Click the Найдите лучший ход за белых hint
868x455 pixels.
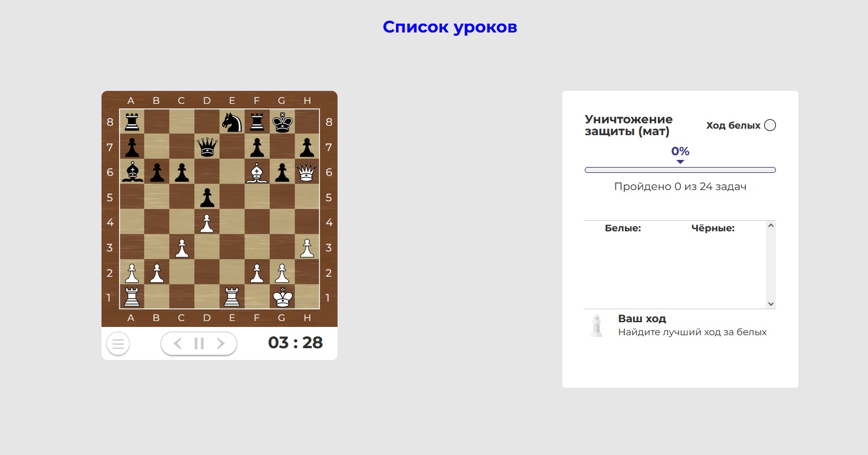(693, 332)
